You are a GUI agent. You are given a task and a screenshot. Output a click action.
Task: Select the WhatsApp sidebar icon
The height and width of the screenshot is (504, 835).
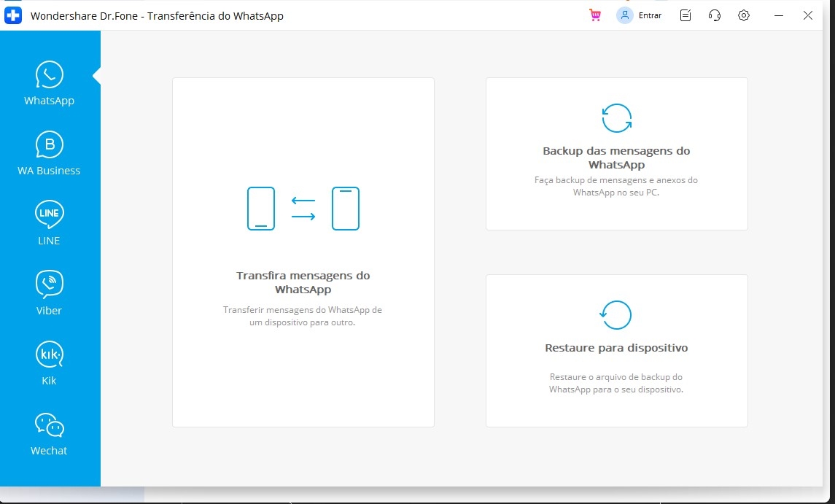[49, 75]
